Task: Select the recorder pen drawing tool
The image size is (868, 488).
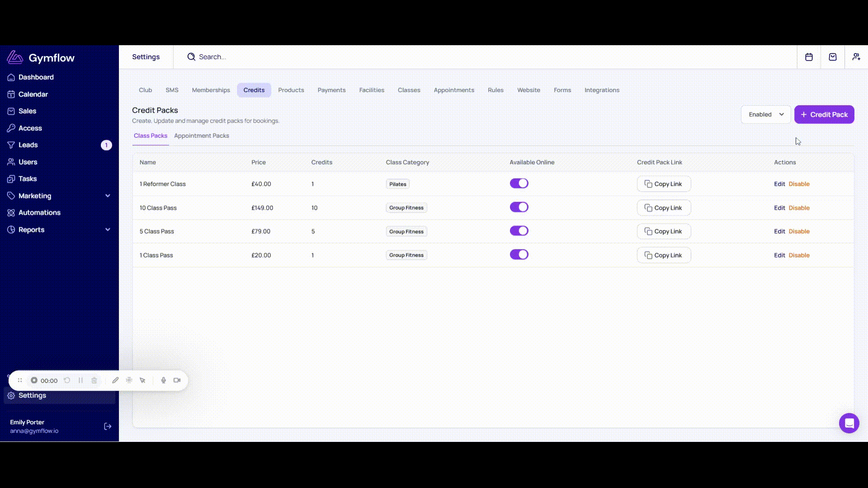Action: pos(115,380)
